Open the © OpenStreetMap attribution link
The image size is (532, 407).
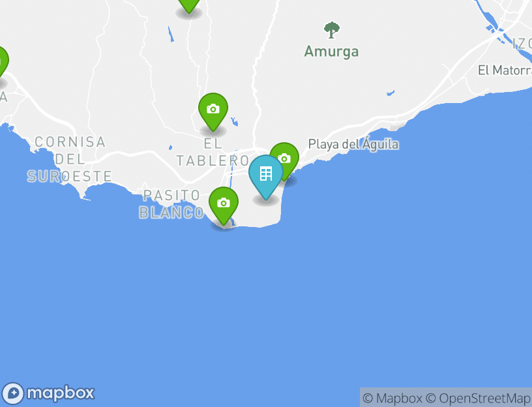(478, 398)
